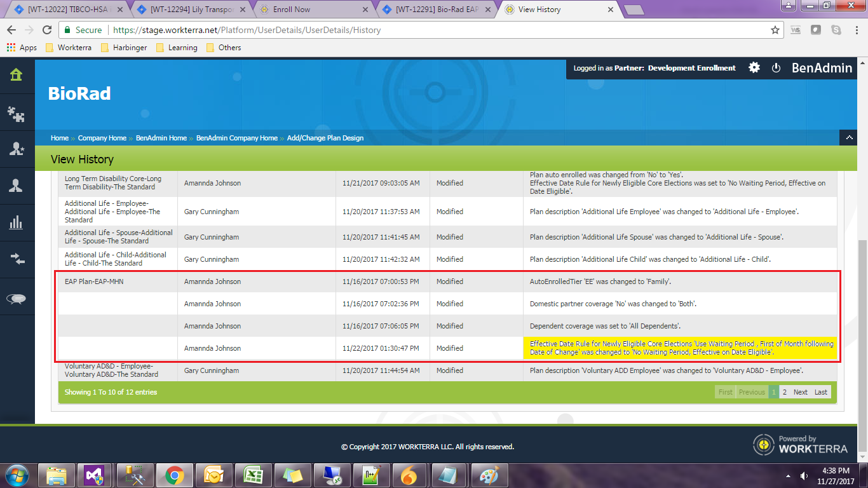Open Paint from the taskbar
Image resolution: width=868 pixels, height=488 pixels.
[489, 475]
